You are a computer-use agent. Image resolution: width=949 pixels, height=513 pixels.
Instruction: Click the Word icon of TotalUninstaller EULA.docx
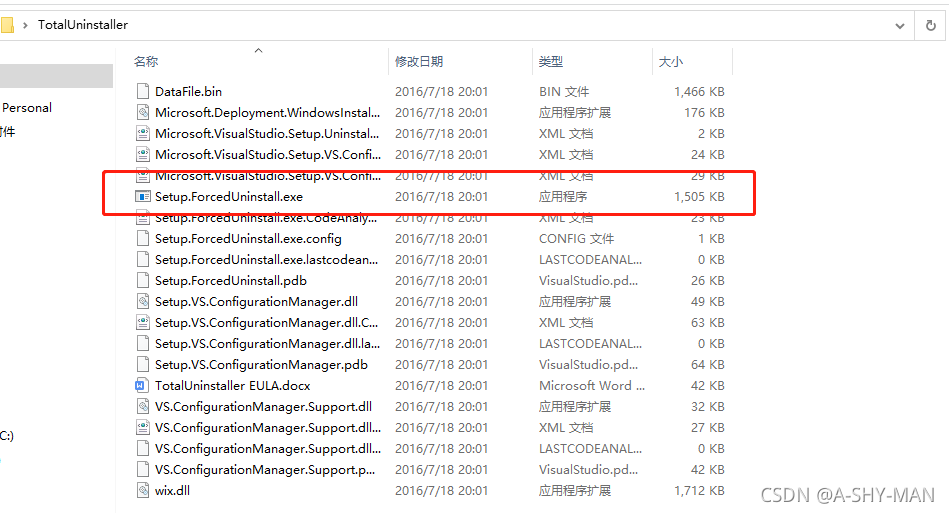[141, 385]
